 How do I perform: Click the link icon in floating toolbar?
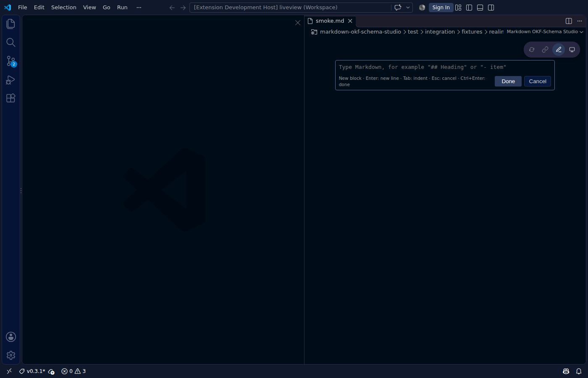click(545, 50)
